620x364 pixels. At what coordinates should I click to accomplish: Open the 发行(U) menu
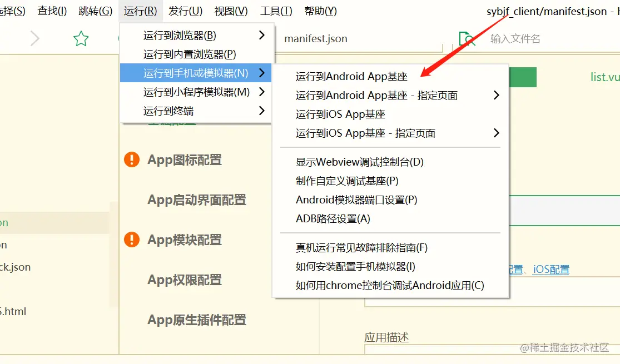185,11
